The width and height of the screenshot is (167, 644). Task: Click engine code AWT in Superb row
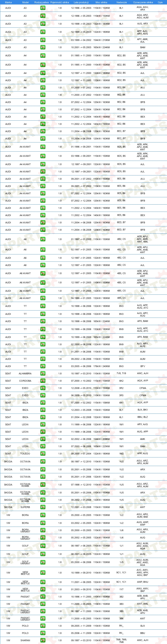coord(143,507)
